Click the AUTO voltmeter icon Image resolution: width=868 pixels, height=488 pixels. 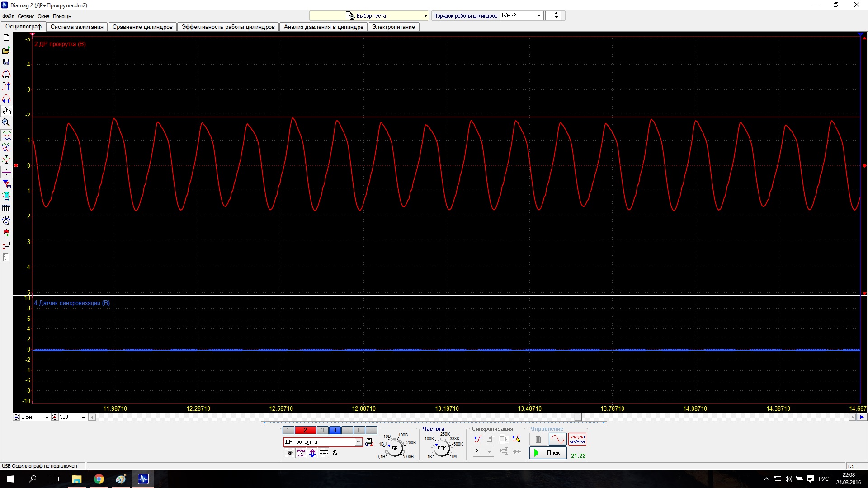pyautogui.click(x=6, y=221)
